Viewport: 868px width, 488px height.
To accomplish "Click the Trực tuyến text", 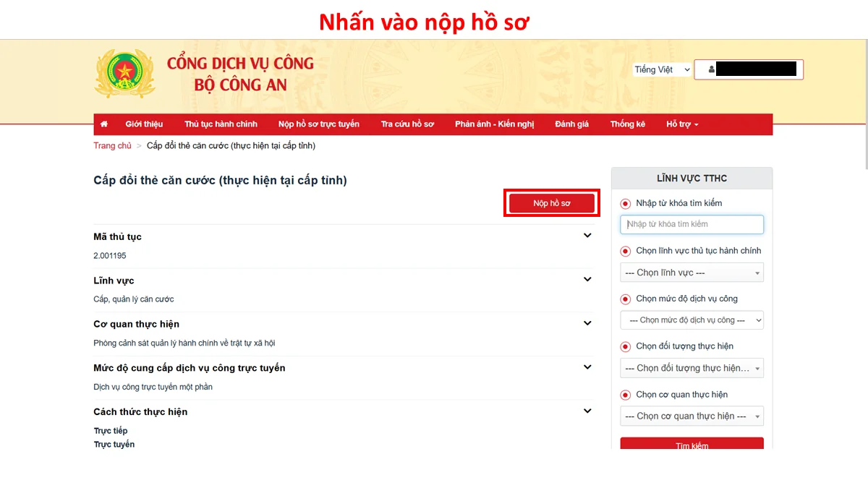I will coord(114,444).
